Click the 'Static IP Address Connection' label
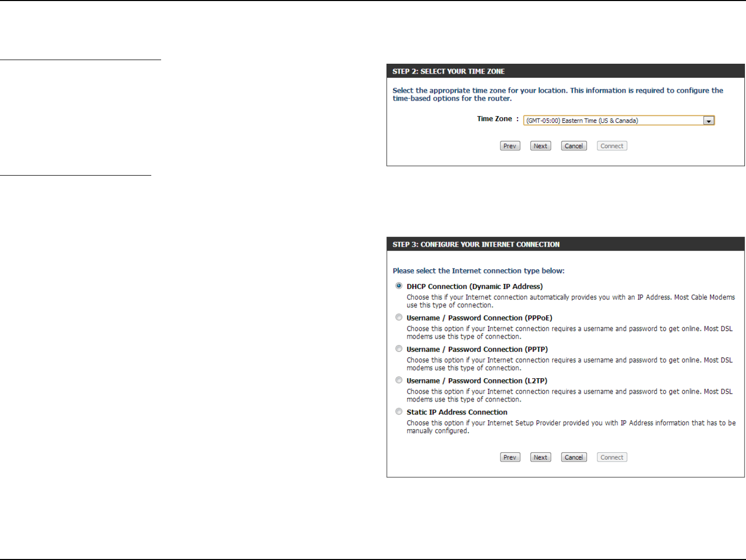Viewport: 746px width, 560px height. [x=457, y=412]
